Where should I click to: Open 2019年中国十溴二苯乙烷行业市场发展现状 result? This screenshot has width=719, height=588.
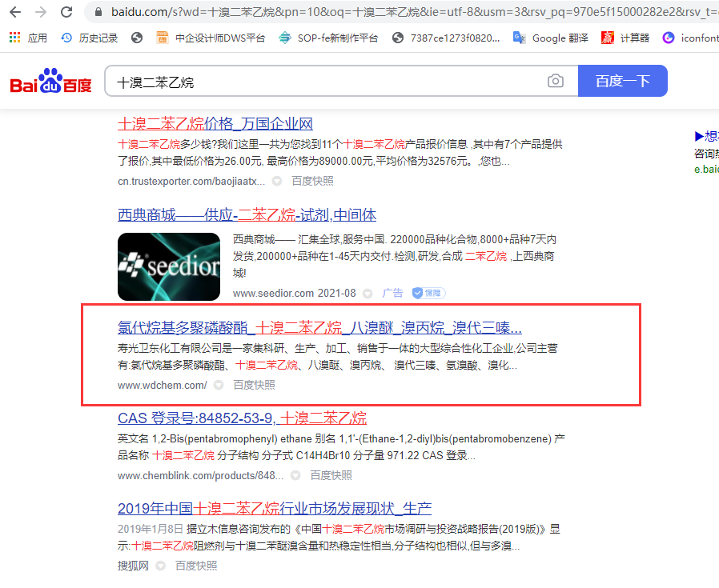275,508
